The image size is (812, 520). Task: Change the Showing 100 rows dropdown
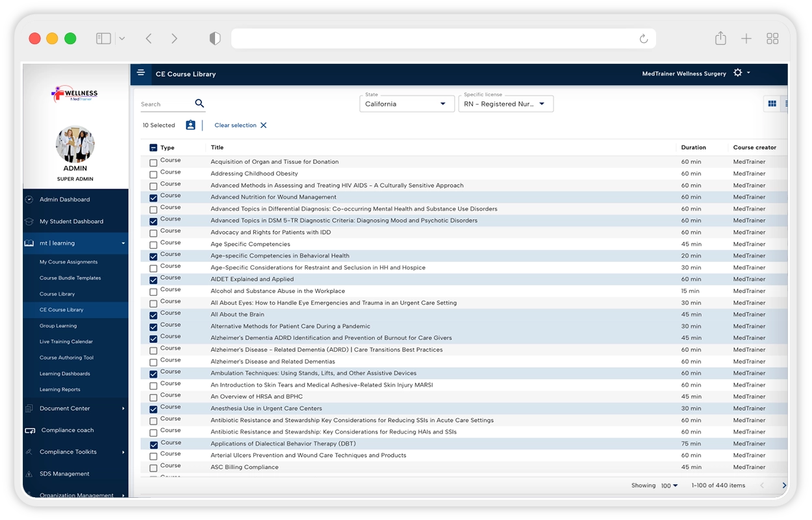pos(669,486)
